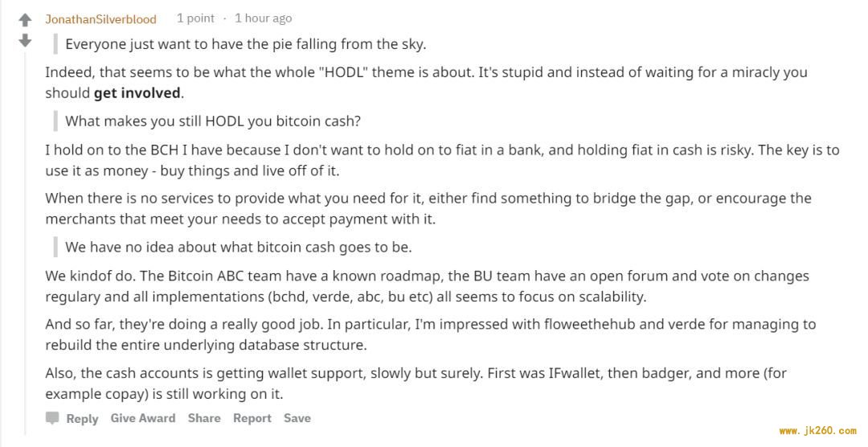868x447 pixels.
Task: Click the quote "We have no idea about"
Action: click(239, 247)
